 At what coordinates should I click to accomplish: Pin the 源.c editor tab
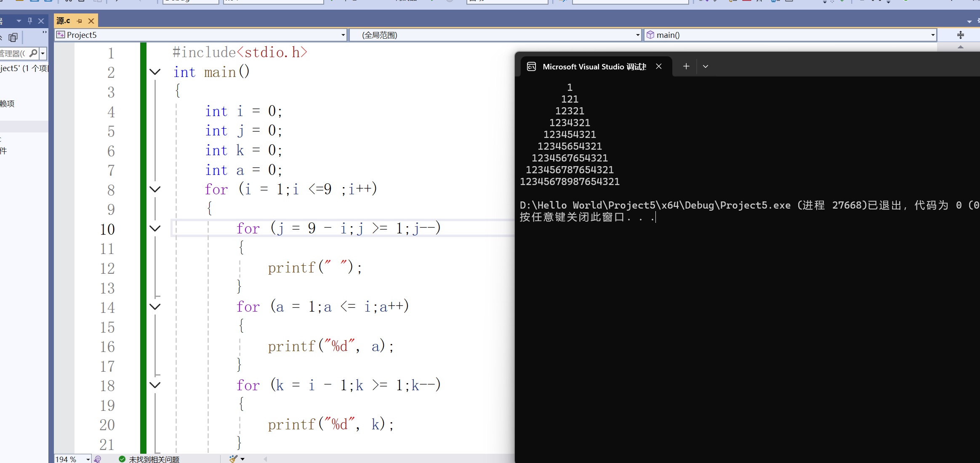(80, 21)
